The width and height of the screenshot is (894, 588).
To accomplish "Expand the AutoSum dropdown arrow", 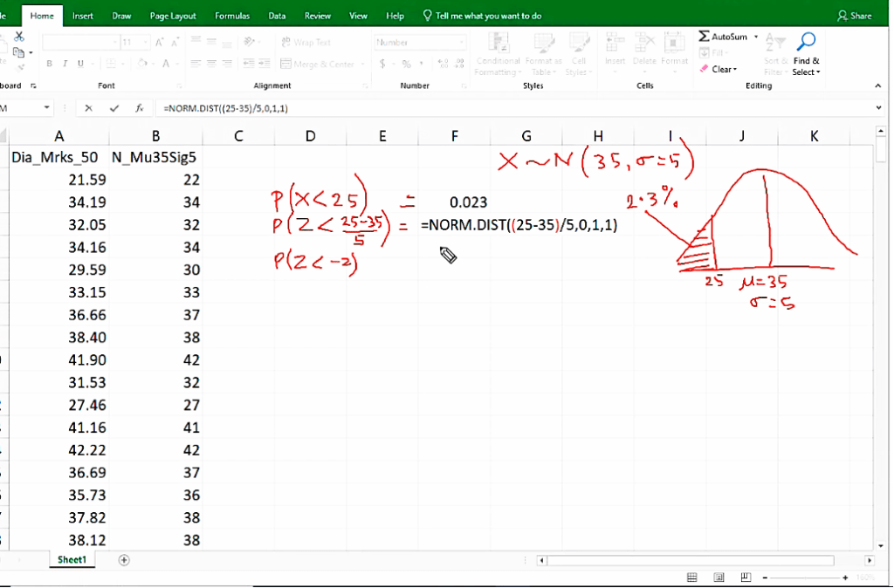I will [x=756, y=38].
